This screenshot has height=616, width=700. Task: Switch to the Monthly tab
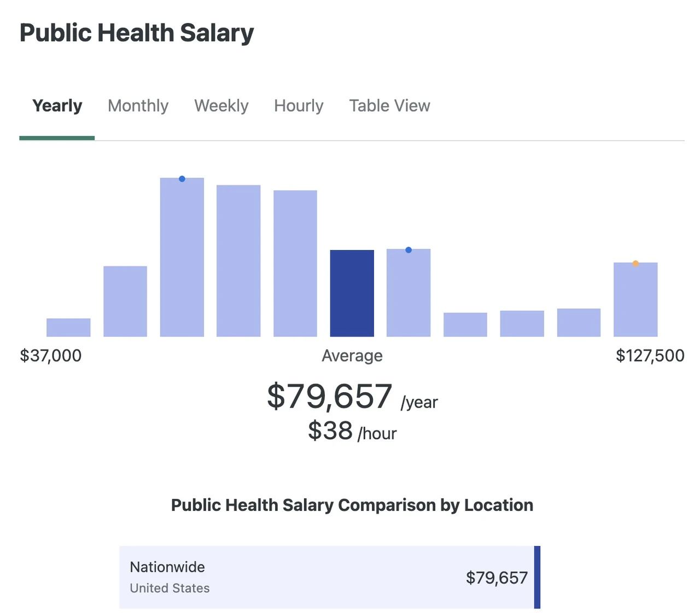coord(138,106)
